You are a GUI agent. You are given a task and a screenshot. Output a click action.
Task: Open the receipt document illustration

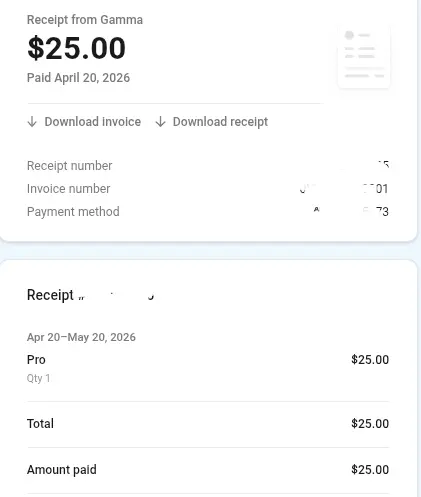(x=364, y=56)
